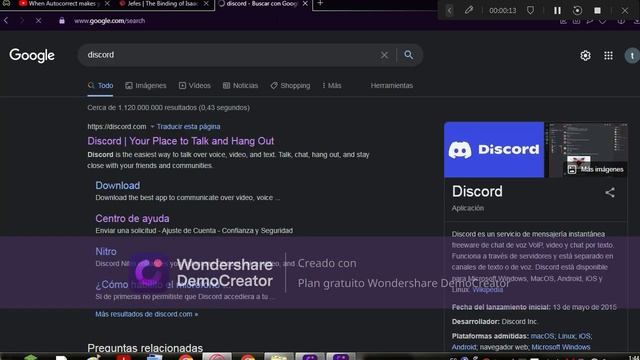This screenshot has height=360, width=640.
Task: Stop loading the page
Action: tap(38, 20)
